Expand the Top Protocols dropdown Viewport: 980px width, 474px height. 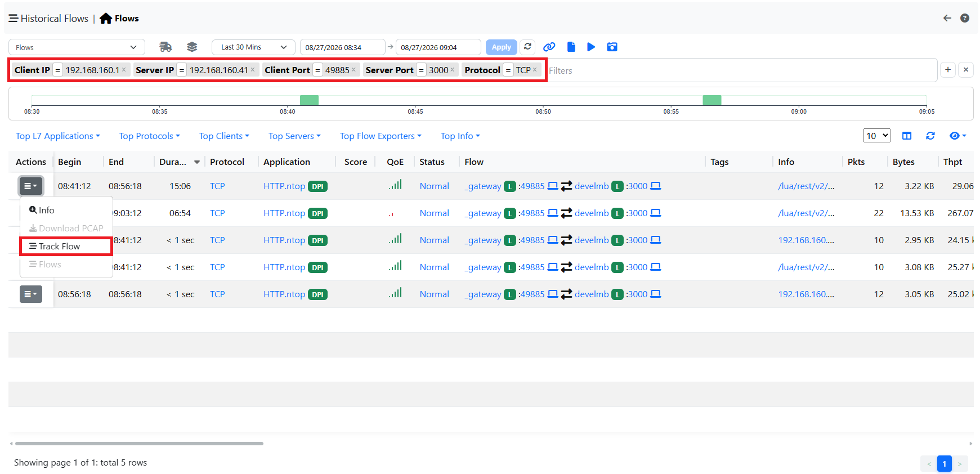tap(149, 136)
